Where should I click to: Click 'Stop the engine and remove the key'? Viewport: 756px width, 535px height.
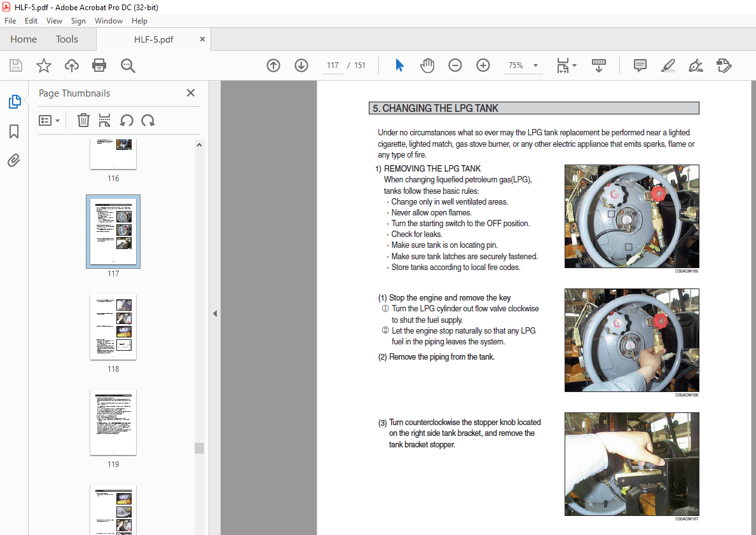450,297
